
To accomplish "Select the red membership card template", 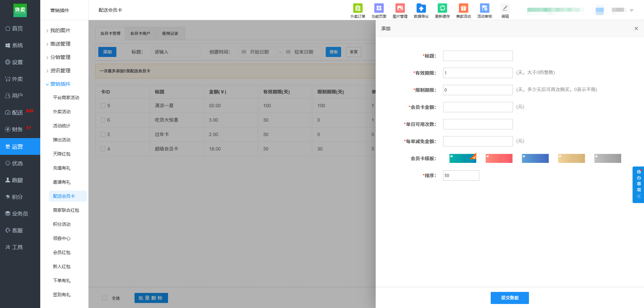I will point(499,159).
